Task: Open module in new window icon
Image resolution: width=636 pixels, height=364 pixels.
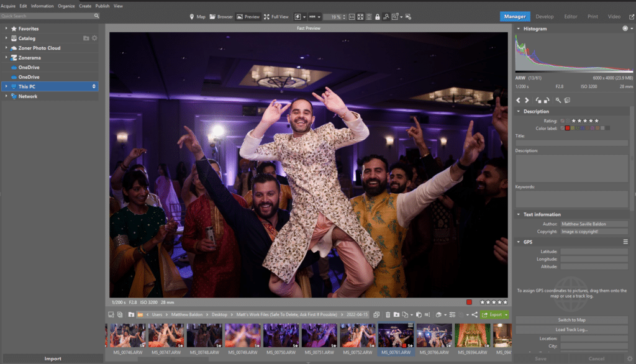Action: [632, 17]
